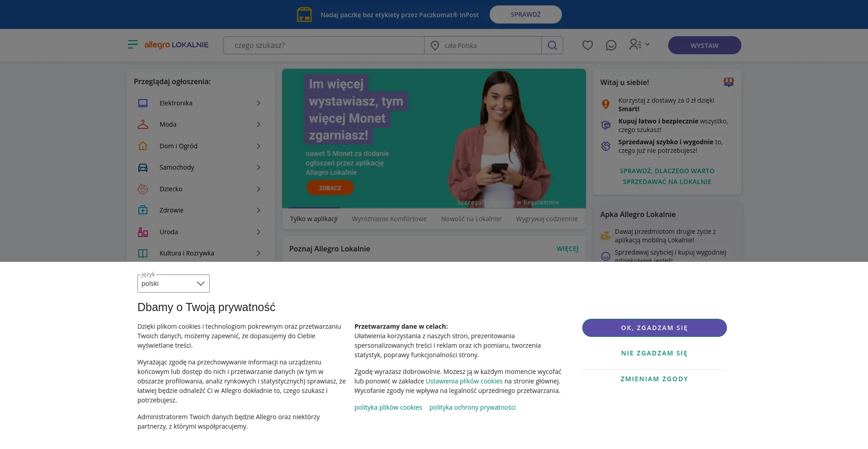Expand the Elektronika category chevron
The image size is (868, 449).
tap(259, 103)
